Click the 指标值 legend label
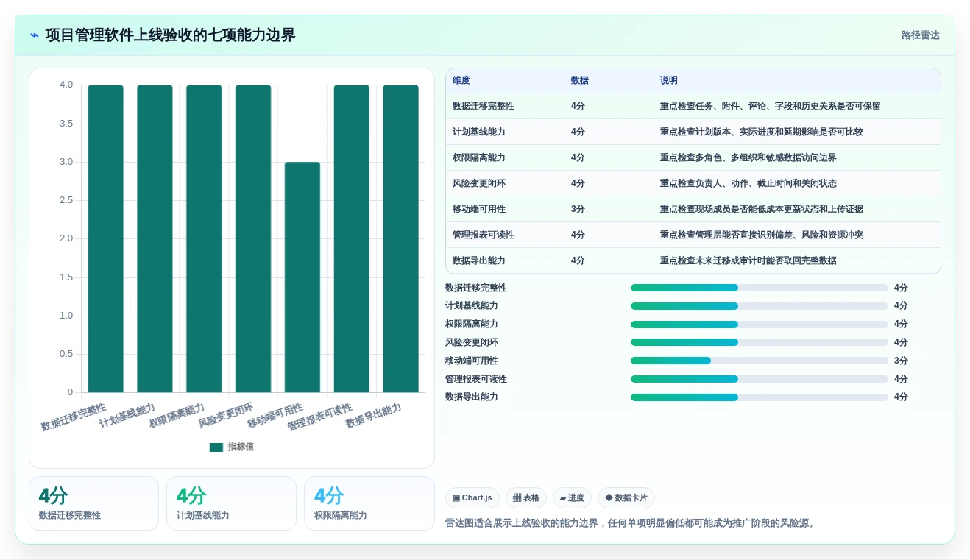 [241, 447]
